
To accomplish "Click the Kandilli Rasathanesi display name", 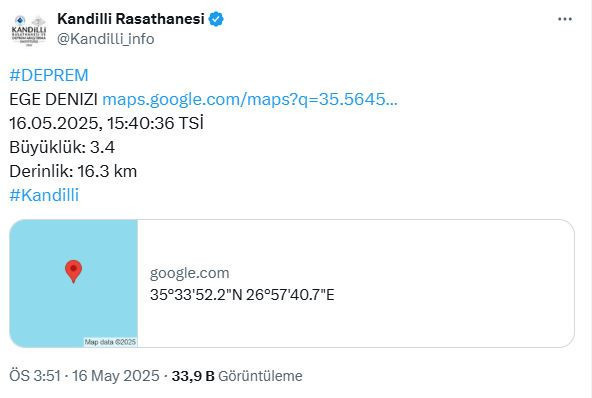I will pyautogui.click(x=131, y=19).
